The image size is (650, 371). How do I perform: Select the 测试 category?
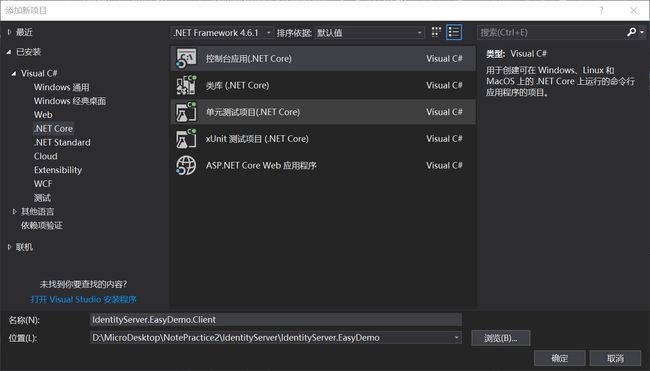point(42,198)
